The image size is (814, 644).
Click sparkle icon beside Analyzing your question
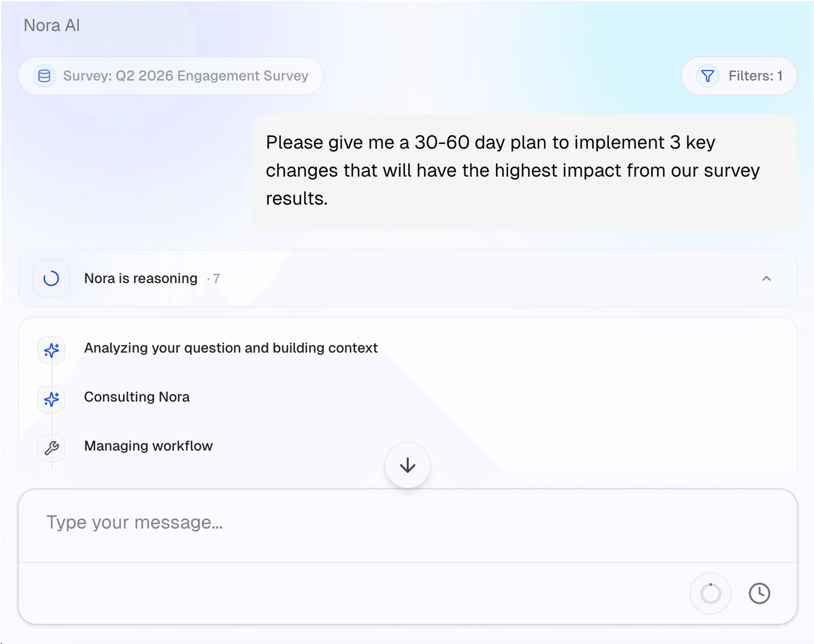51,350
